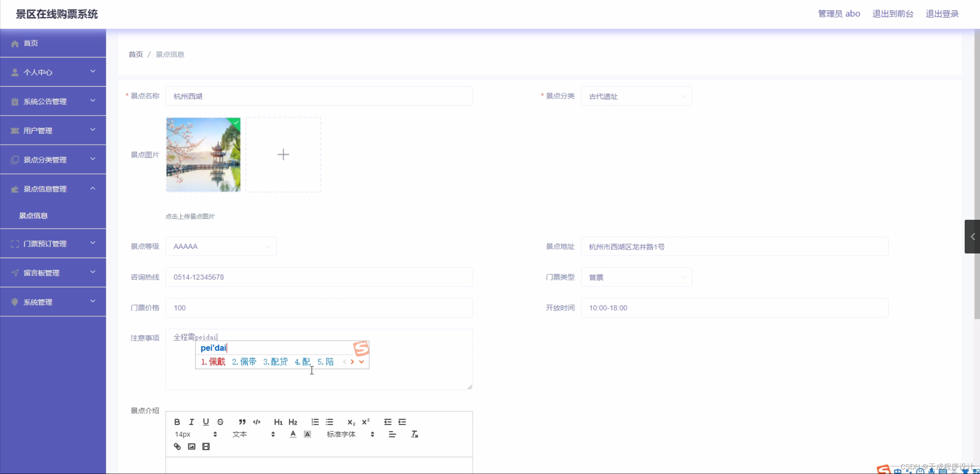Toggle bold formatting
This screenshot has height=474, width=980.
(x=177, y=422)
